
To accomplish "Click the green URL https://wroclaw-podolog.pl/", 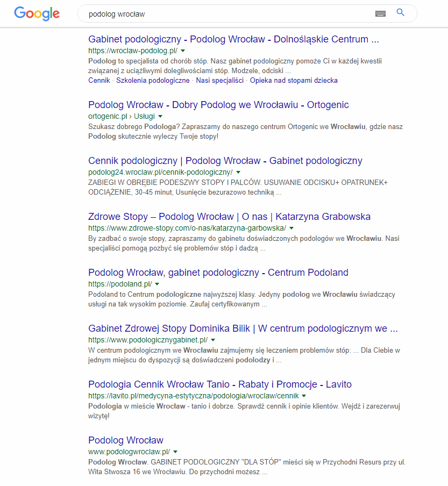I will pos(133,51).
